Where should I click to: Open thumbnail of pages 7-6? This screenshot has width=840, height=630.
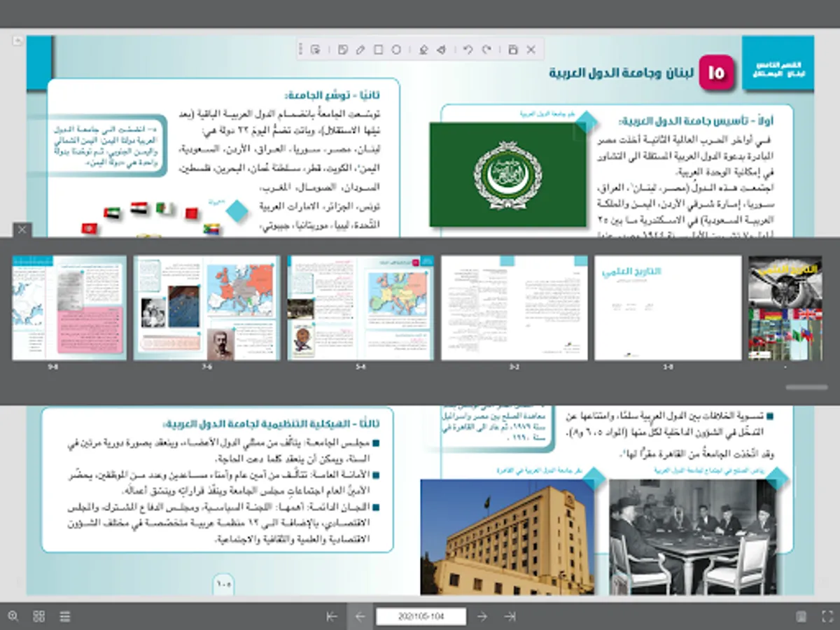coord(206,308)
